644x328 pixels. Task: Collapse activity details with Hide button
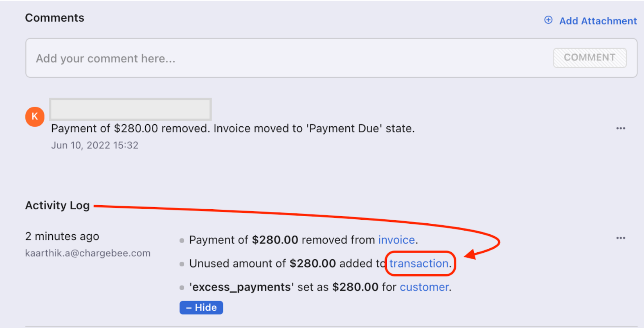click(201, 307)
